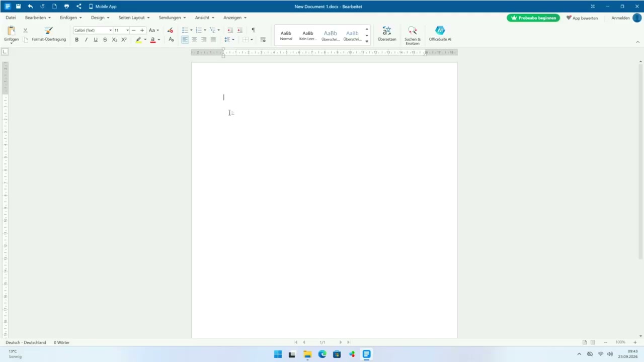Open the bullet list style dropdown arrow
Screen dimensions: 644x362
[191, 30]
